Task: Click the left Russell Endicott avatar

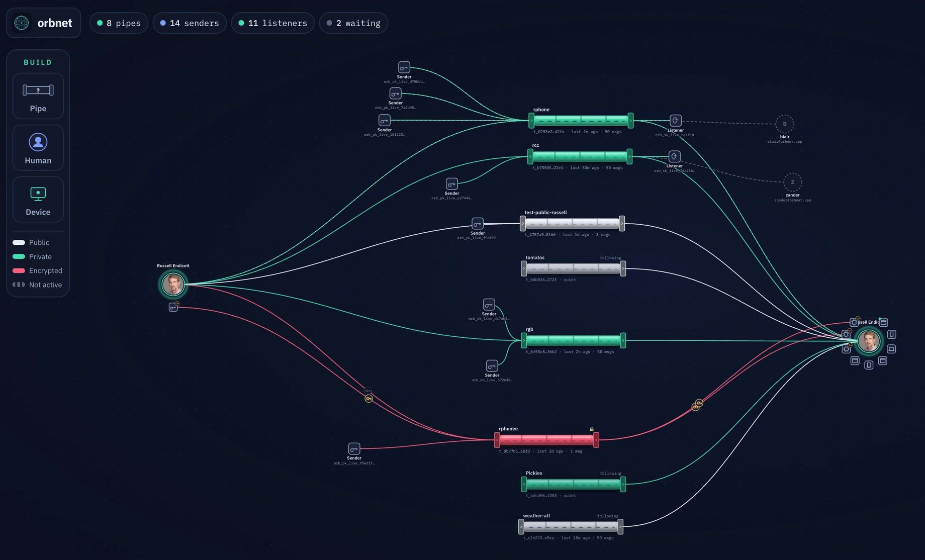Action: coord(173,285)
